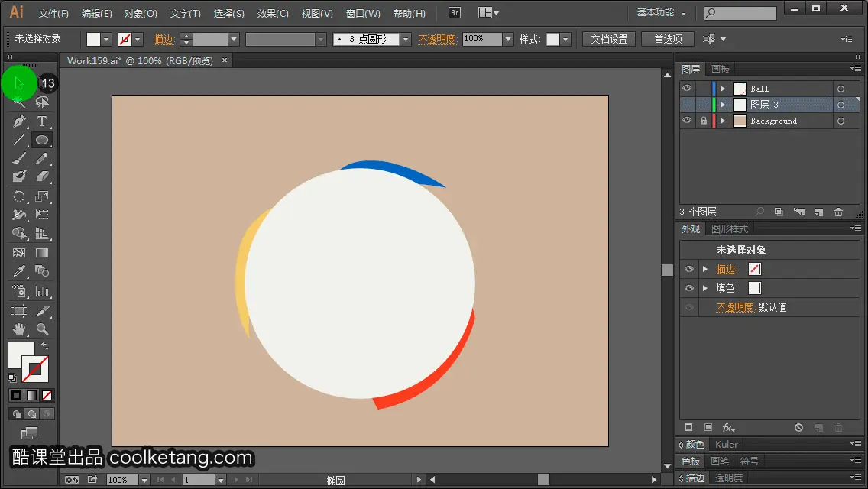Viewport: 868px width, 489px height.
Task: Expand 描边 attribute in Appearance panel
Action: click(x=705, y=269)
